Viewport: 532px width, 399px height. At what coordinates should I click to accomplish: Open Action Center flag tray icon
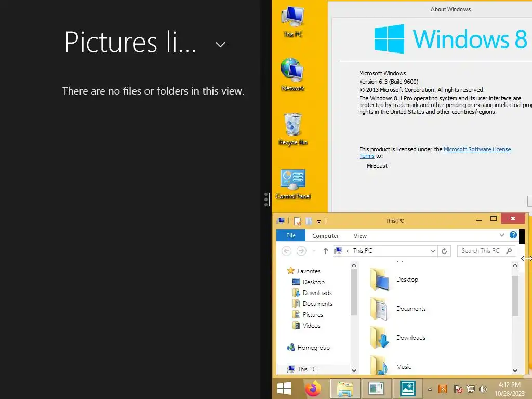(457, 389)
